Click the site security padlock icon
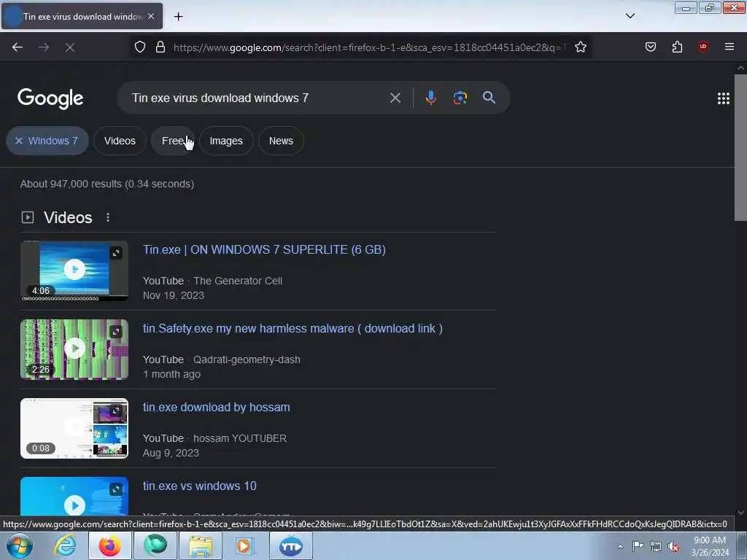This screenshot has width=747, height=560. pos(160,47)
